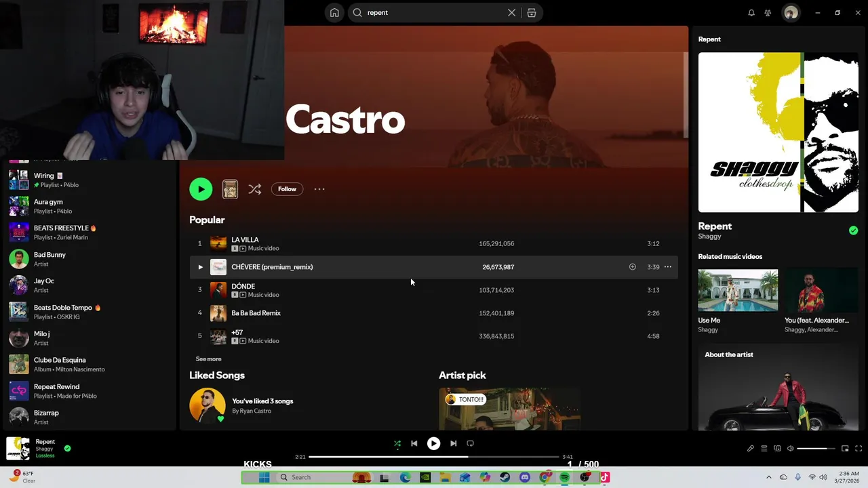Open Milo j artist in library
Screen dimensions: 868x488
(90, 338)
